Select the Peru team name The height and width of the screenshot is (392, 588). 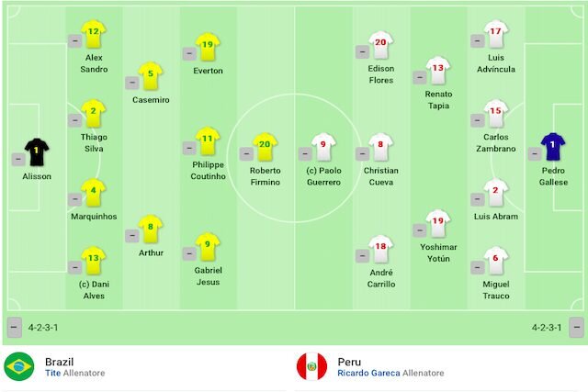(349, 362)
